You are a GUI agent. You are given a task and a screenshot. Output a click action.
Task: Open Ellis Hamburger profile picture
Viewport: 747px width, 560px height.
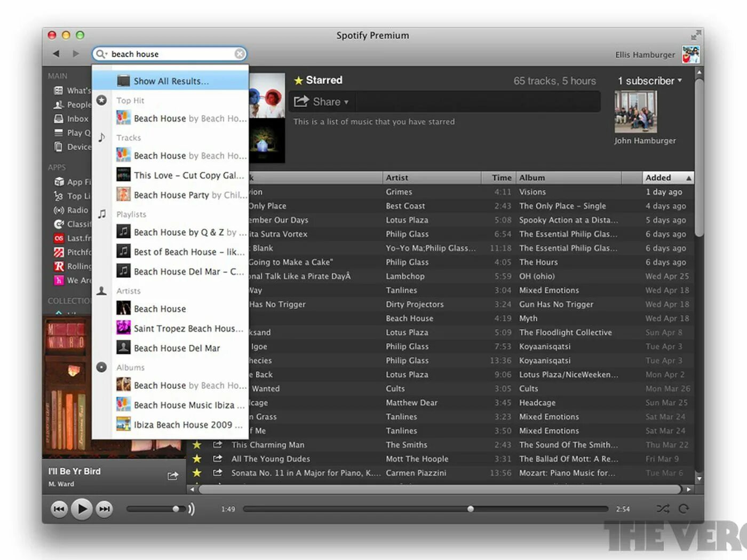690,54
